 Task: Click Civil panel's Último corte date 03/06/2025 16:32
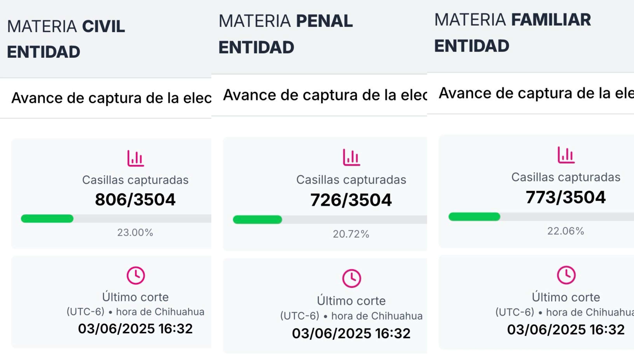(x=135, y=328)
